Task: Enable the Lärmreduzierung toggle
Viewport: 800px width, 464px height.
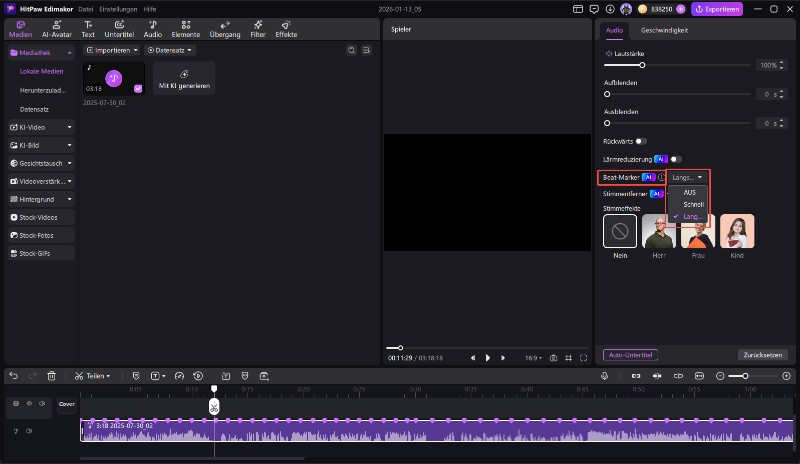Action: 676,159
